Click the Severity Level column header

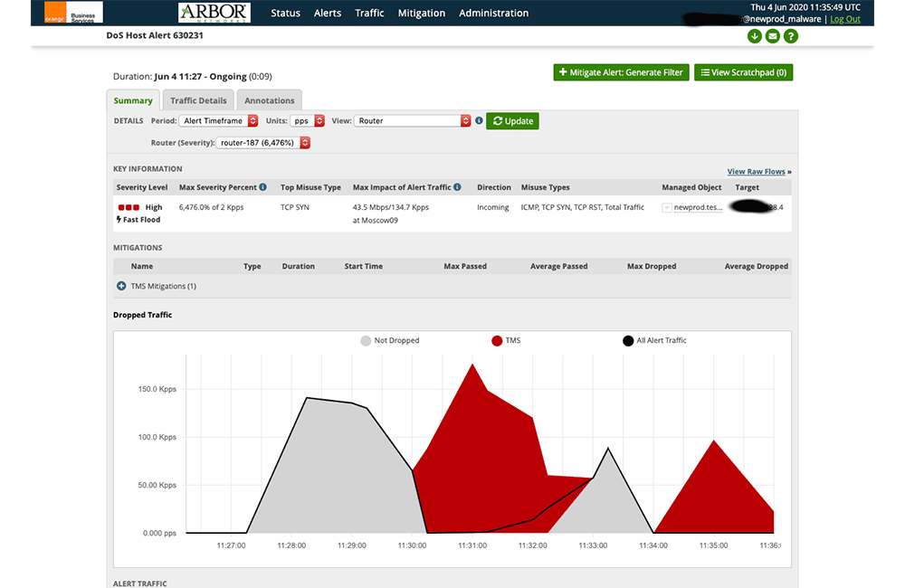tap(142, 187)
